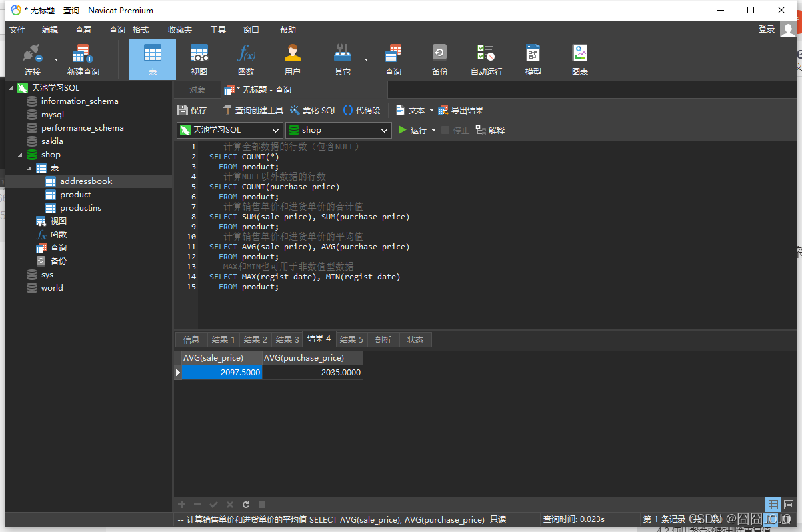Image resolution: width=802 pixels, height=532 pixels.
Task: Select the information_schema database
Action: point(79,101)
